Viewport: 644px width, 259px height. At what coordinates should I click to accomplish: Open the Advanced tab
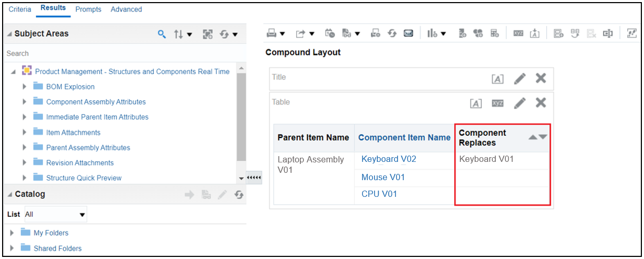[x=126, y=9]
